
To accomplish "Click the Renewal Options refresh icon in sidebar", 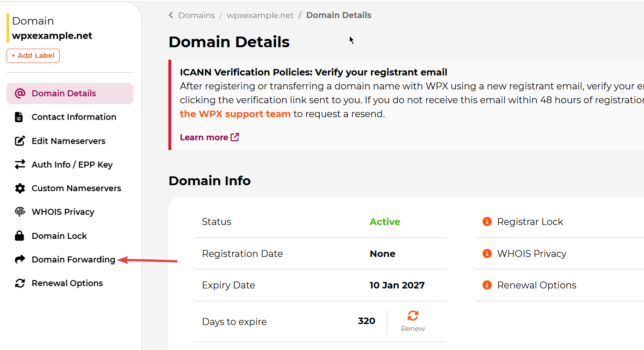I will [x=20, y=283].
